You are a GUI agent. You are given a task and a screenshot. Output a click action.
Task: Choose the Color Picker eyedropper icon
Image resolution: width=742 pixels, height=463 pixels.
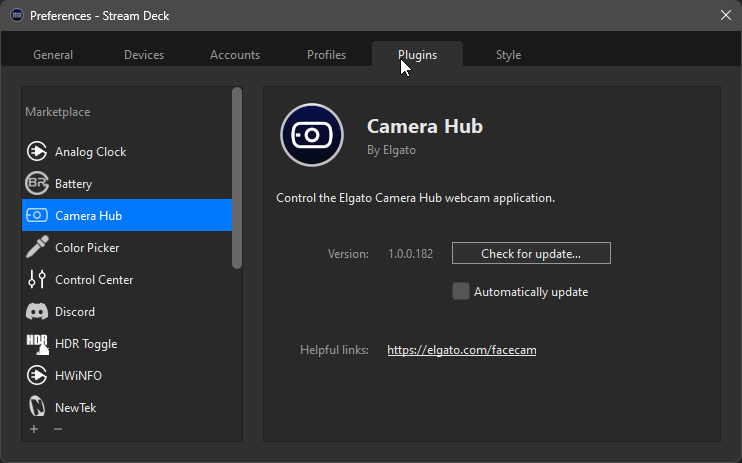coord(37,247)
